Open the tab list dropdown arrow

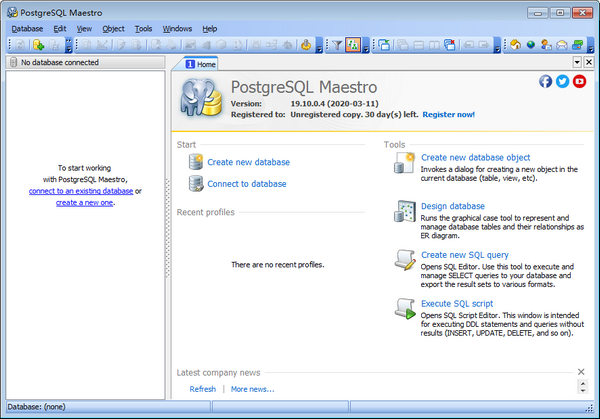click(576, 62)
